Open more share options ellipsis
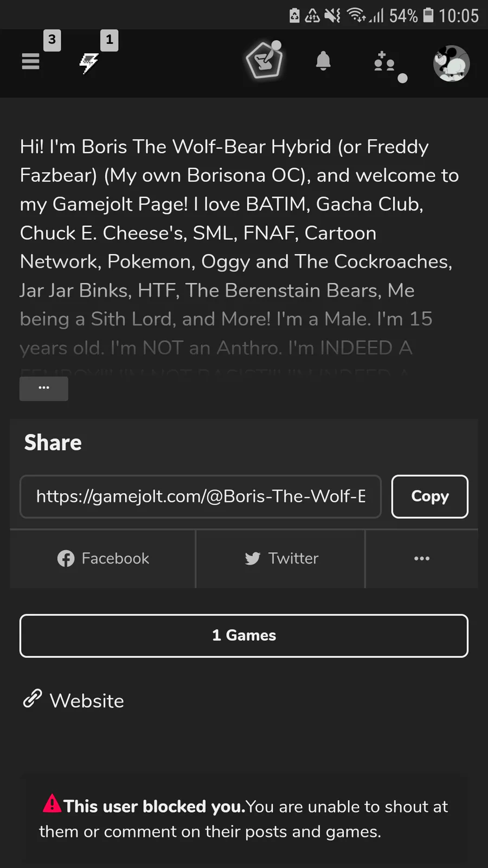The height and width of the screenshot is (868, 488). tap(421, 559)
